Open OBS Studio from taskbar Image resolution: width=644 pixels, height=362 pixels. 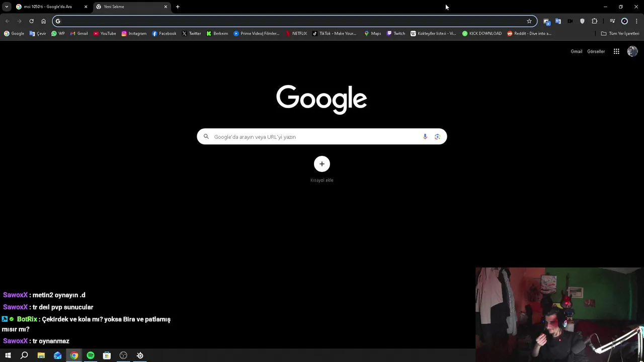click(123, 355)
